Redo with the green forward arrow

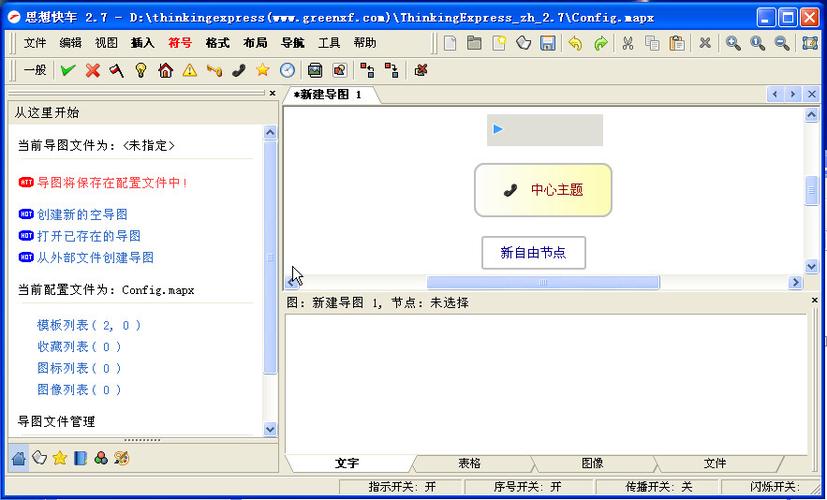(600, 43)
